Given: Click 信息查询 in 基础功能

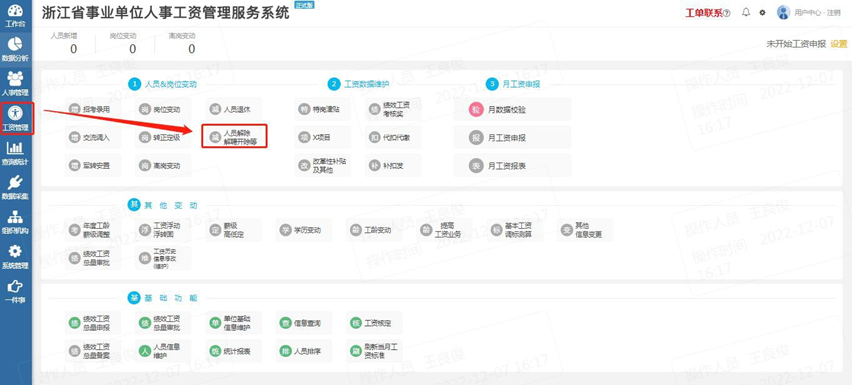Looking at the screenshot, I should click(x=302, y=323).
